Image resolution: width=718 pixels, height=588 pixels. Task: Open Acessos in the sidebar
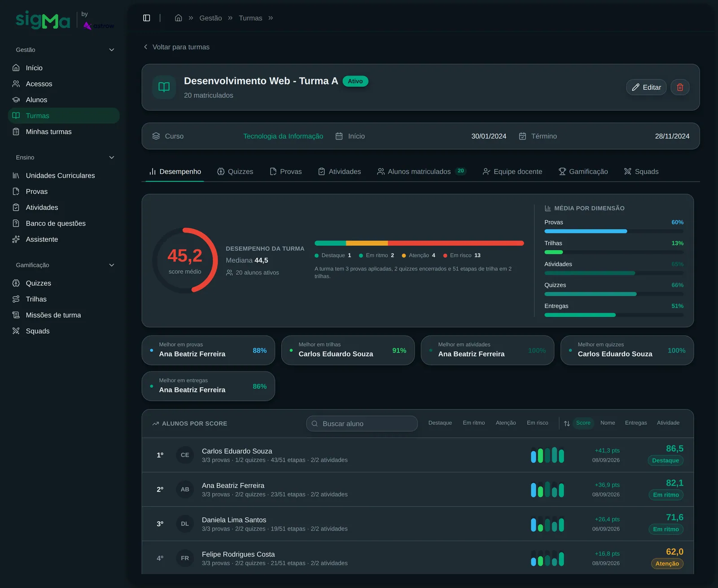click(64, 84)
